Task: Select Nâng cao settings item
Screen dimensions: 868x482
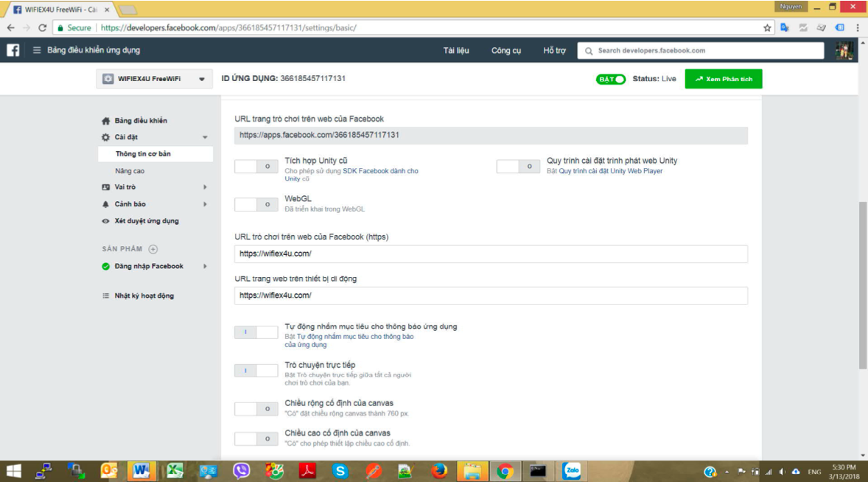Action: [x=130, y=171]
